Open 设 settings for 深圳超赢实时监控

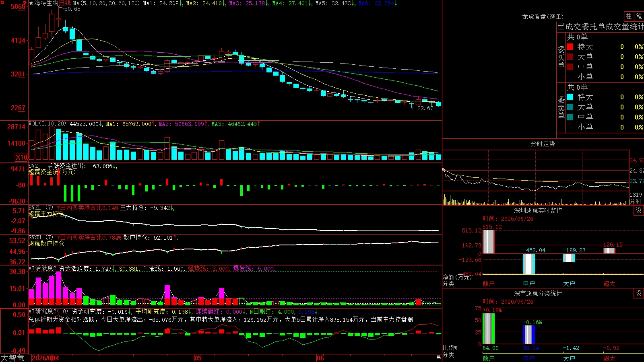coord(639,210)
